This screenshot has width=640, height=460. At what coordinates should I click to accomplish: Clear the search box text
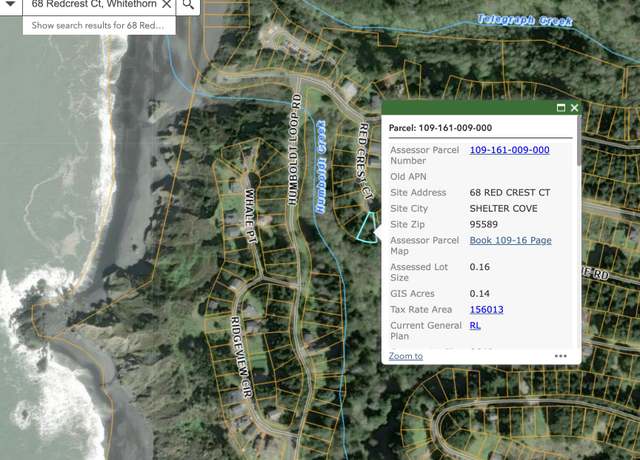coord(167,4)
